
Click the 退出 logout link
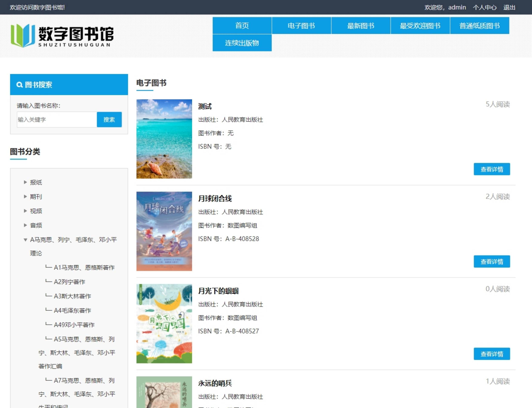pos(509,7)
